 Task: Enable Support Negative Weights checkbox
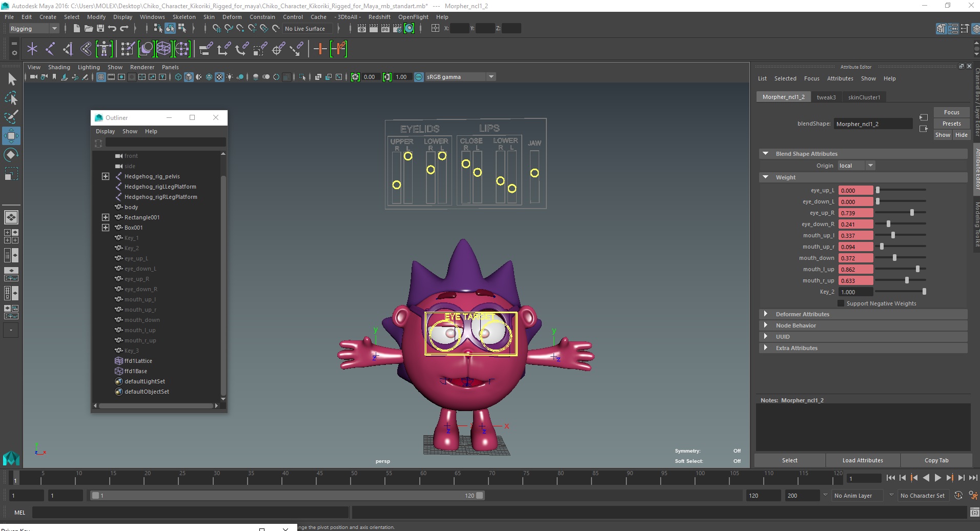[841, 303]
